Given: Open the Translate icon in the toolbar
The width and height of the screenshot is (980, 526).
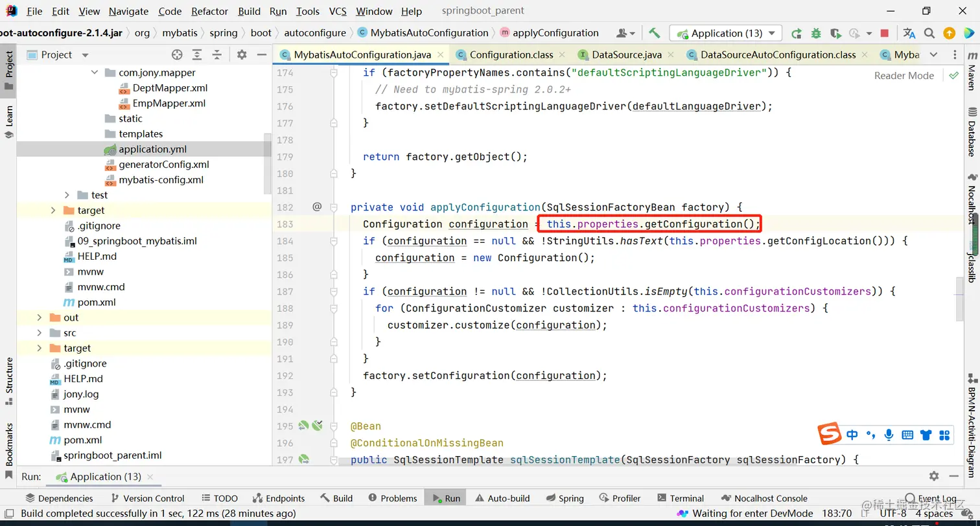Looking at the screenshot, I should pos(909,33).
